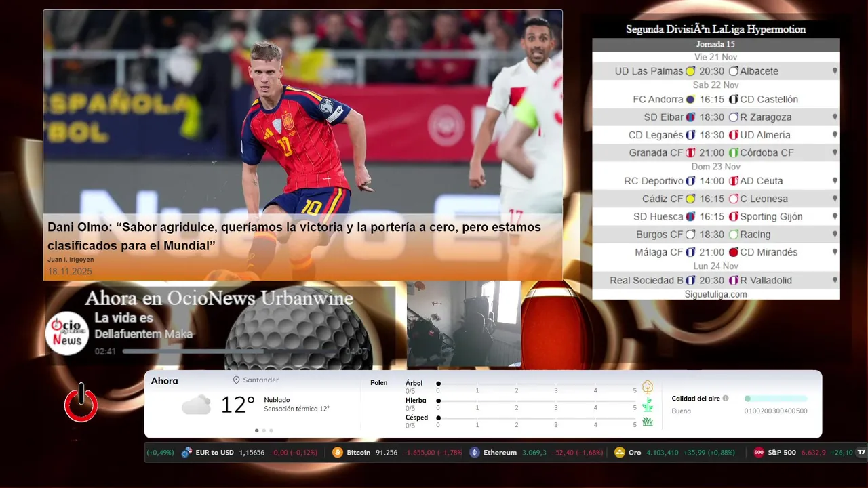
Task: Click the cloudy weather icon
Action: click(196, 405)
